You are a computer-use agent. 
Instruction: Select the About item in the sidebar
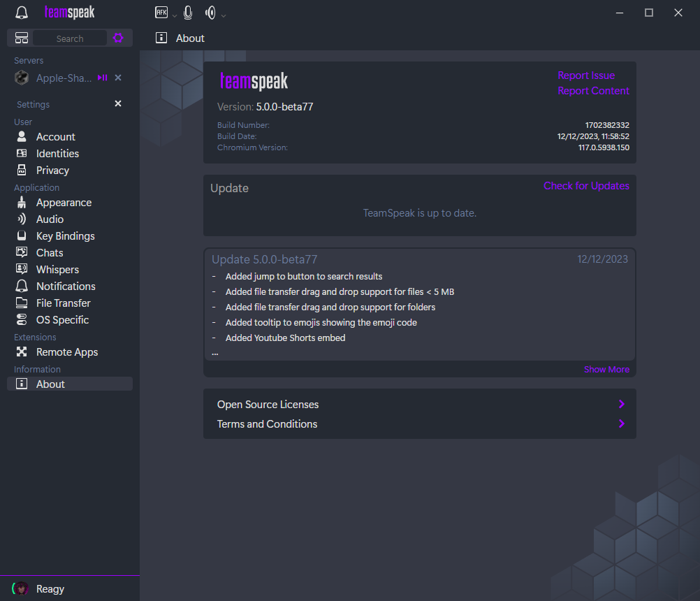pos(70,384)
